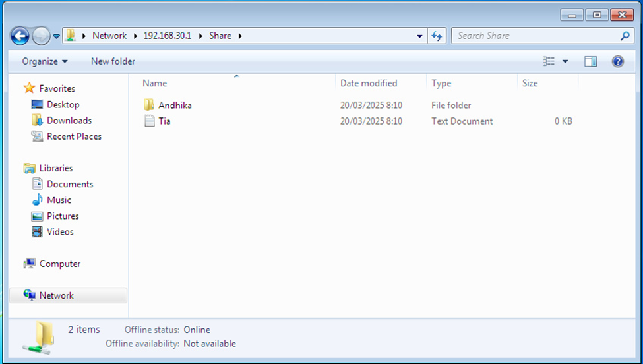Image resolution: width=643 pixels, height=364 pixels.
Task: Open the Organize menu
Action: click(45, 61)
